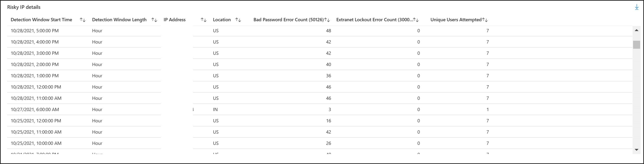Viewport: 644px width, 164px height.
Task: Sort by Extranet Lockout Error Count
Action: [x=416, y=20]
